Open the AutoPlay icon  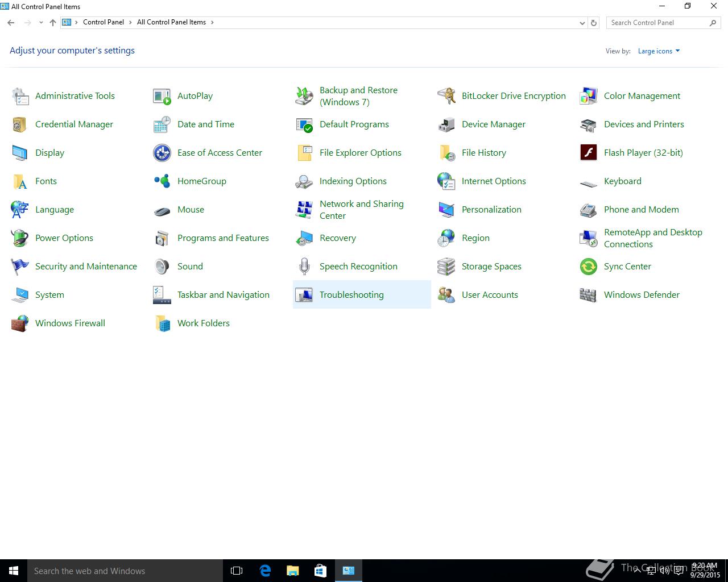[162, 96]
